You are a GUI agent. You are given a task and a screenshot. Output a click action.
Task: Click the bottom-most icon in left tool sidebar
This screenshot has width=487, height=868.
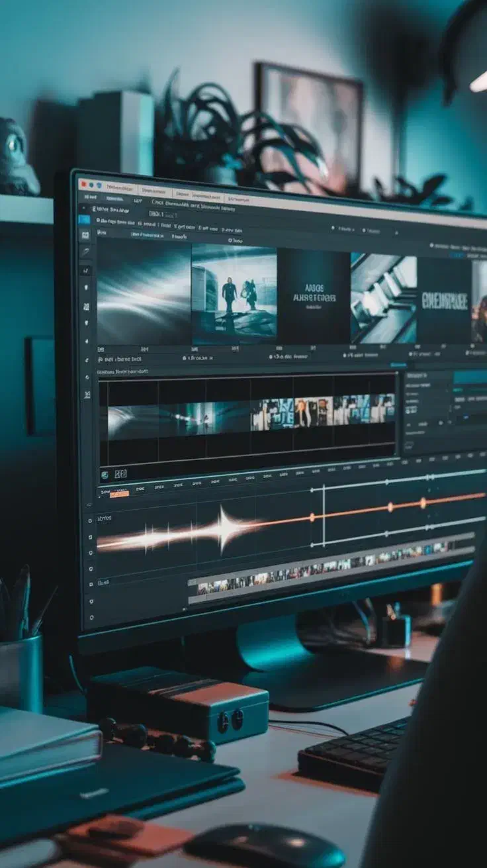pos(87,395)
